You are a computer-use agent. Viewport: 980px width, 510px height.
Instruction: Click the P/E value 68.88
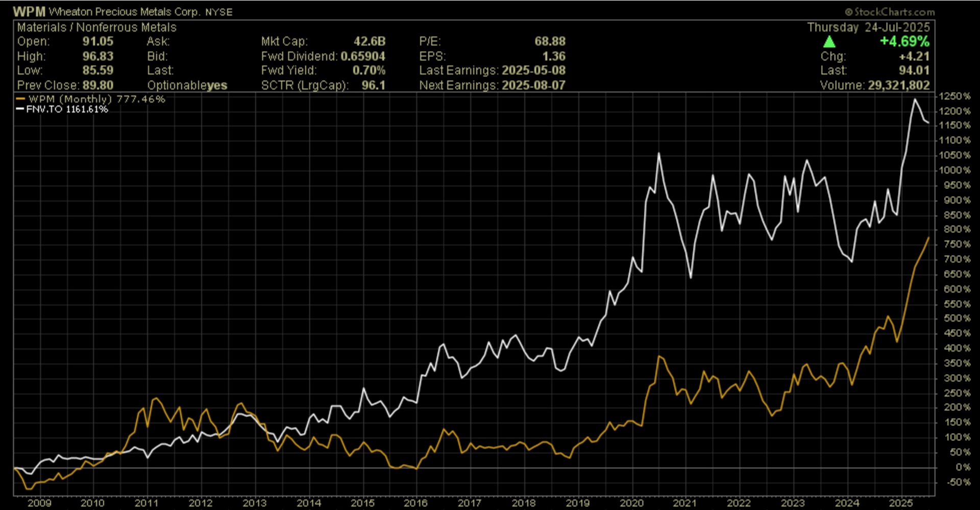click(x=550, y=42)
